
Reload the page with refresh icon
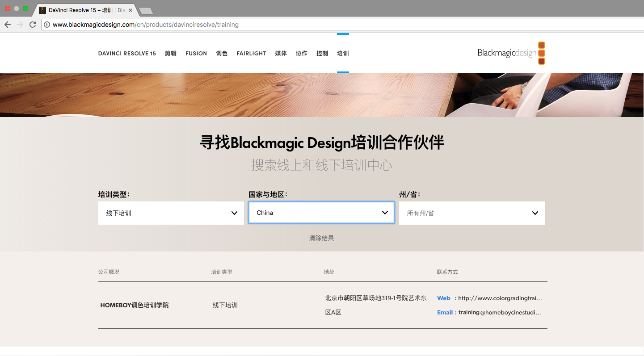point(33,25)
